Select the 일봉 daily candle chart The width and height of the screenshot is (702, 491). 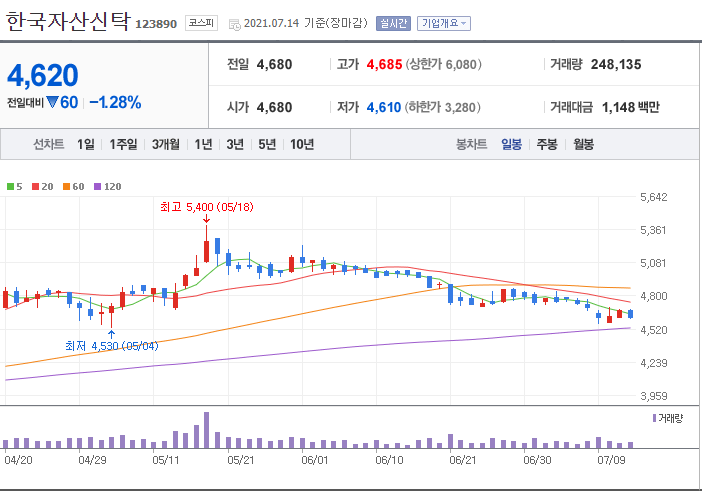pos(511,144)
